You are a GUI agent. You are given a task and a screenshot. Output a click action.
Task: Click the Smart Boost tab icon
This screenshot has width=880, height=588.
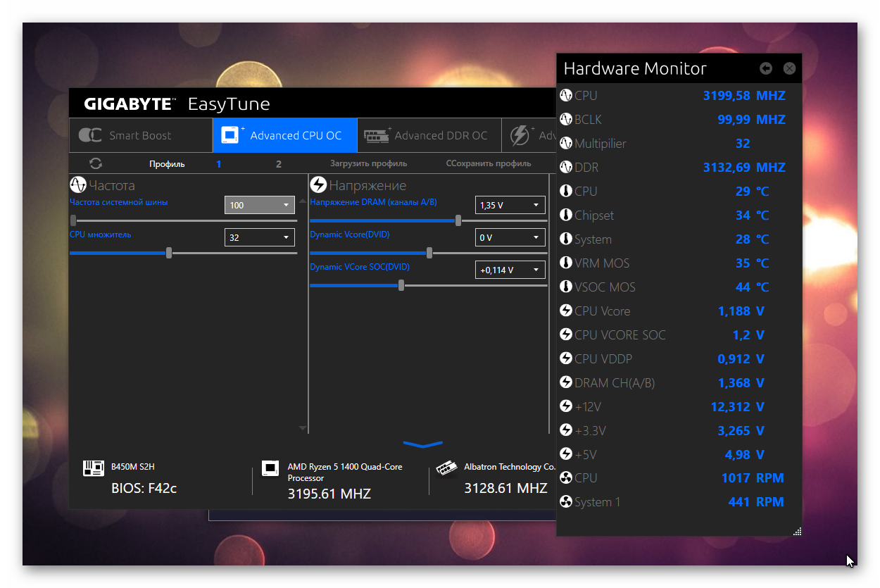pos(90,135)
